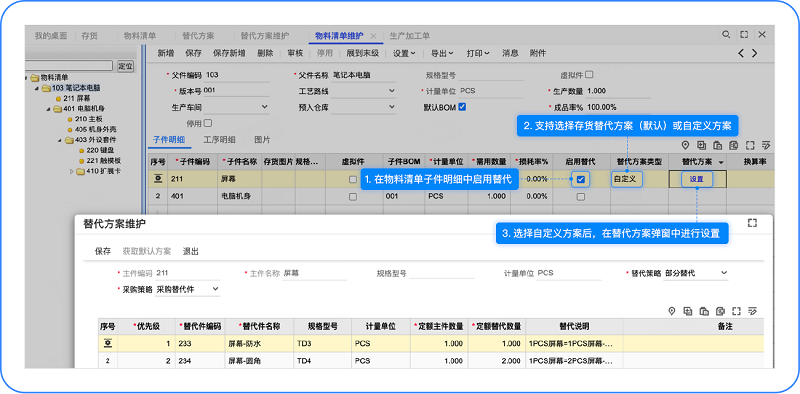Click the search magnifier icon in top bar
This screenshot has width=800, height=394.
click(726, 35)
